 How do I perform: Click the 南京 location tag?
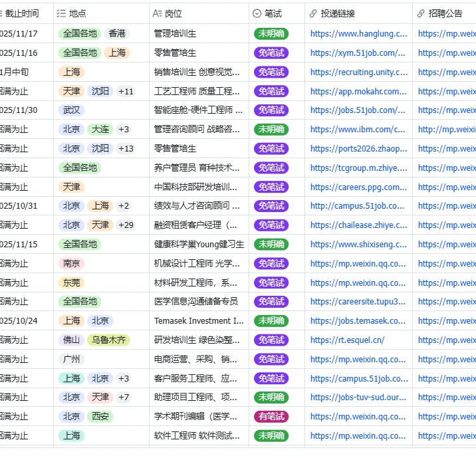(71, 263)
